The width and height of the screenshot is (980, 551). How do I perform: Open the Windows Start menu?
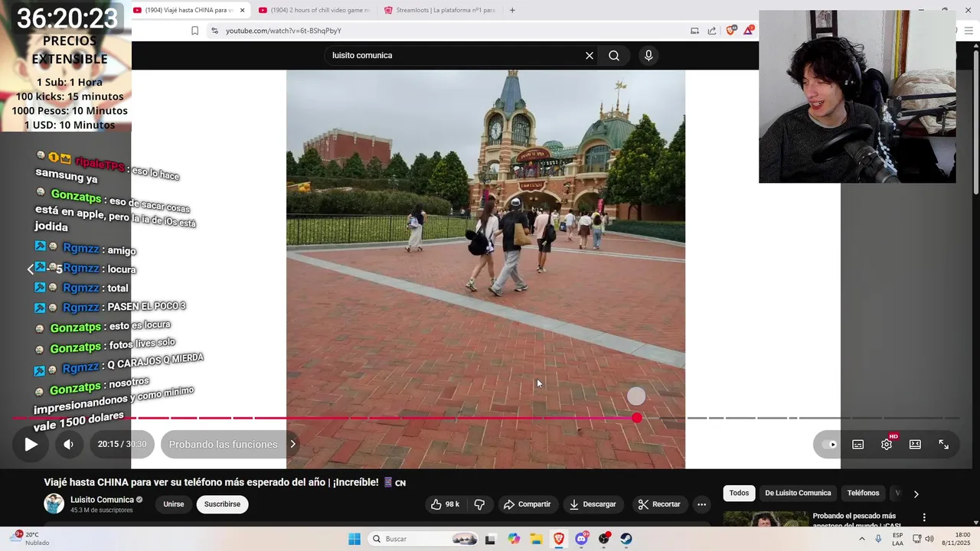pyautogui.click(x=354, y=539)
